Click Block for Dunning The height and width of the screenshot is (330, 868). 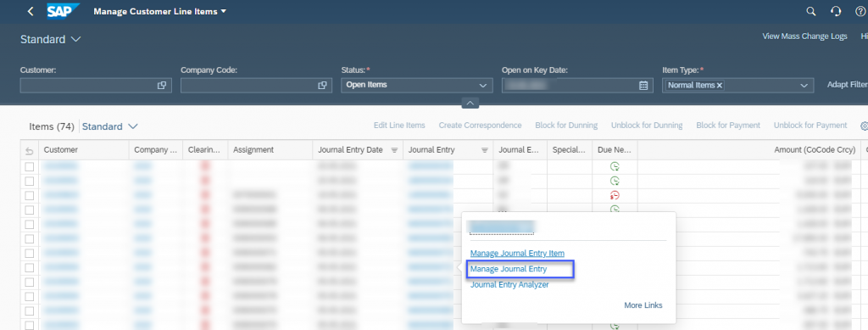[566, 126]
